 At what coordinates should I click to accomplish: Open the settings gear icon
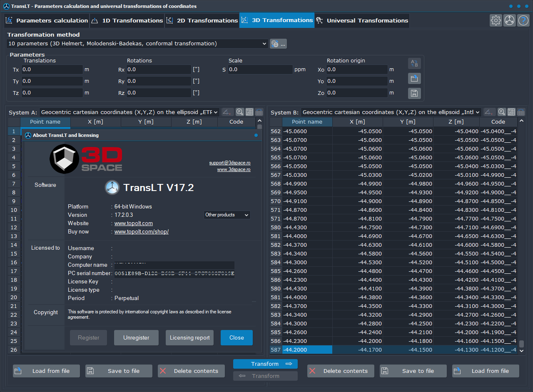pos(496,20)
